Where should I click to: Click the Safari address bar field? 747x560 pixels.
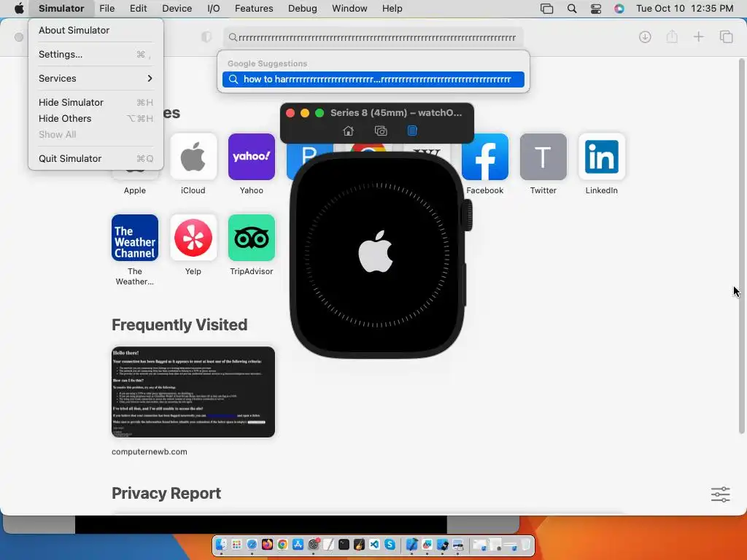click(373, 37)
